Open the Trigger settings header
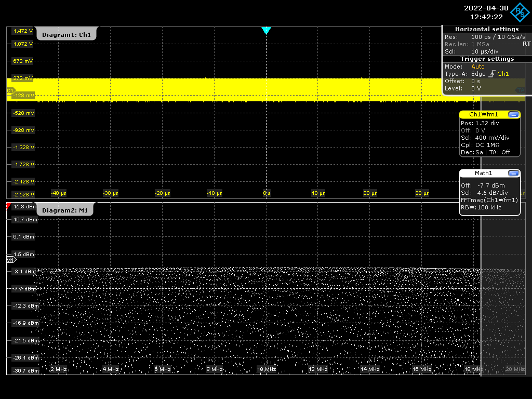532x399 pixels. 487,59
